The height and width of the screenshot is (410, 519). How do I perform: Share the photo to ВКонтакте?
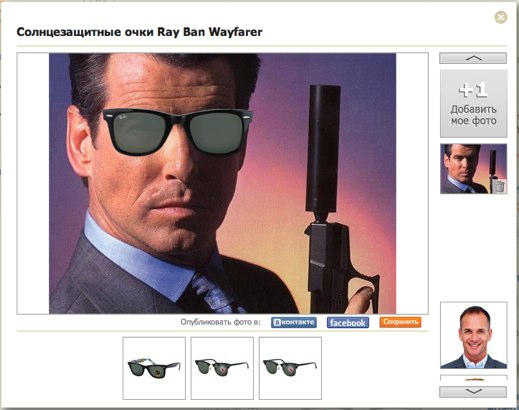coord(294,322)
